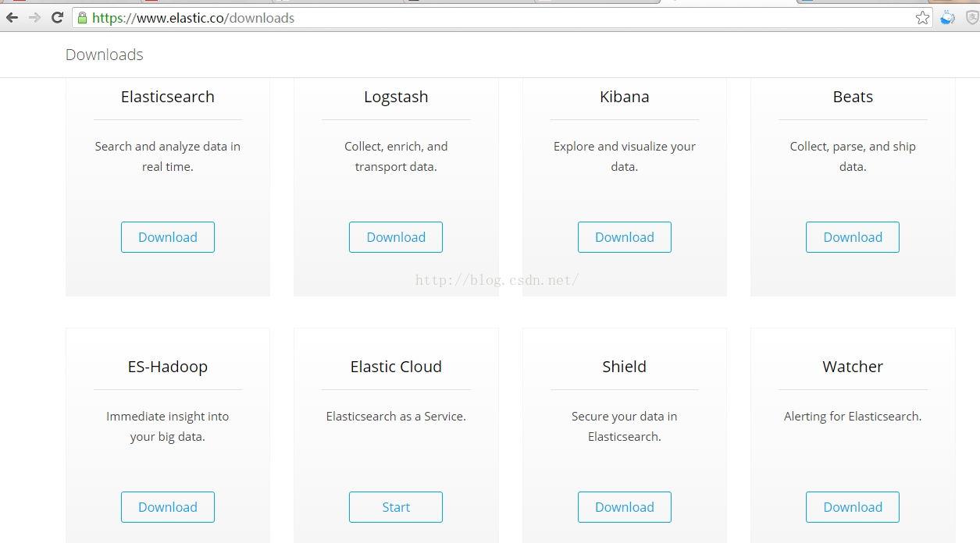Click "Explore and visualize your data." description
Screen dimensions: 980x543
(x=625, y=156)
